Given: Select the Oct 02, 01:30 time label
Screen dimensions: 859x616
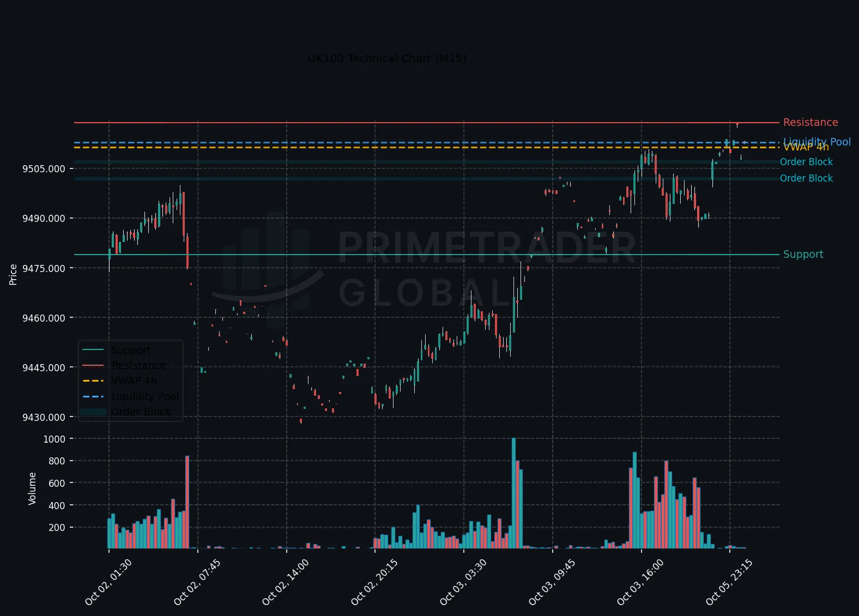Looking at the screenshot, I should pyautogui.click(x=108, y=582).
